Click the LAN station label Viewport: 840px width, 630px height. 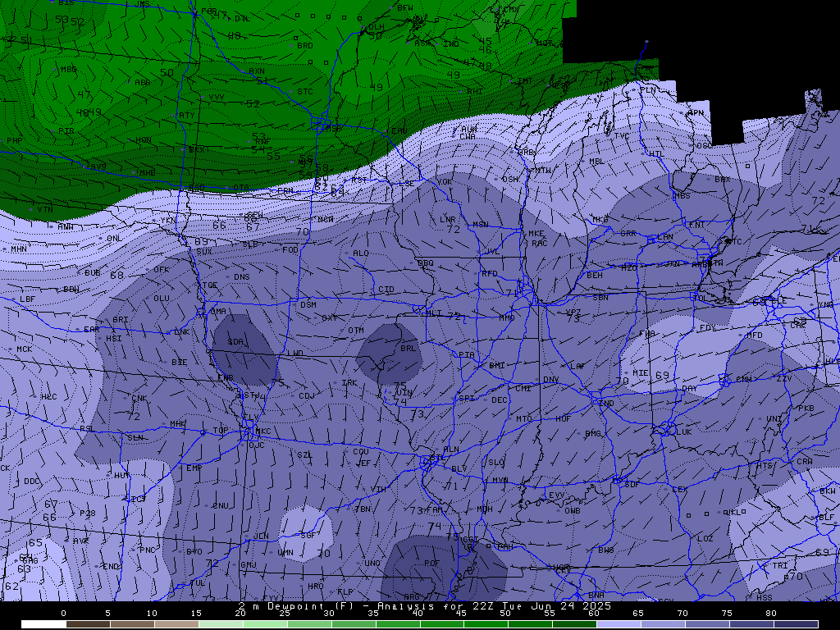tap(664, 237)
